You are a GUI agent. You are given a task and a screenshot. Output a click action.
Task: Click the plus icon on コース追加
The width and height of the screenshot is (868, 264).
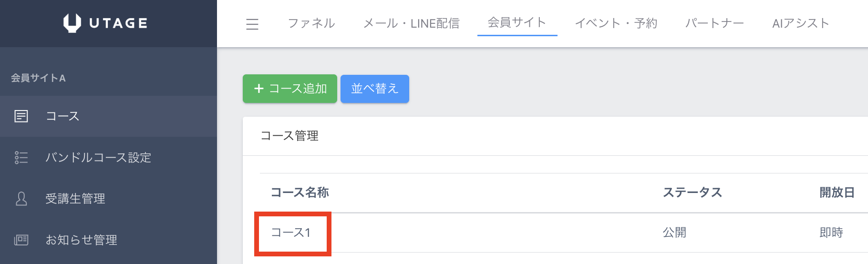(x=259, y=89)
